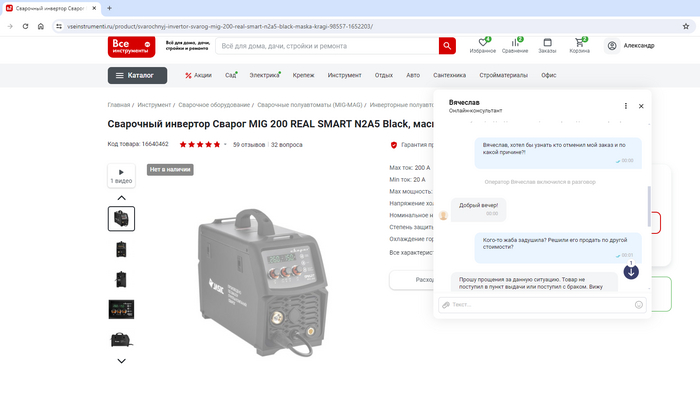Click the five-star product rating

coord(200,144)
